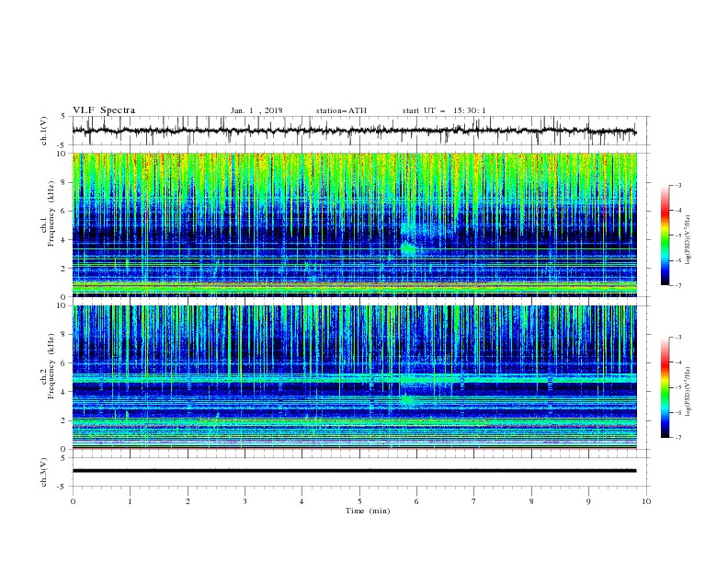Click the "Time (min)" axis title
The width and height of the screenshot is (728, 563).
click(368, 511)
